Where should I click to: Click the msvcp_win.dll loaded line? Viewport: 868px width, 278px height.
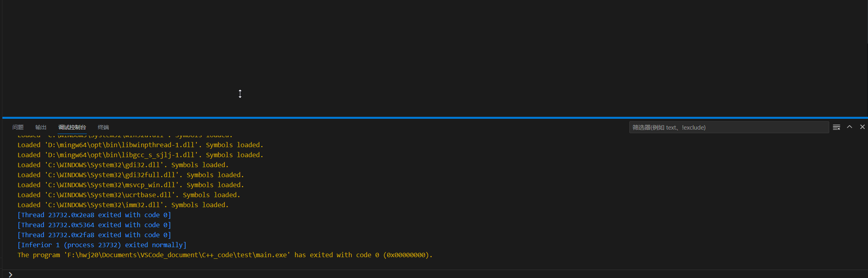click(131, 185)
